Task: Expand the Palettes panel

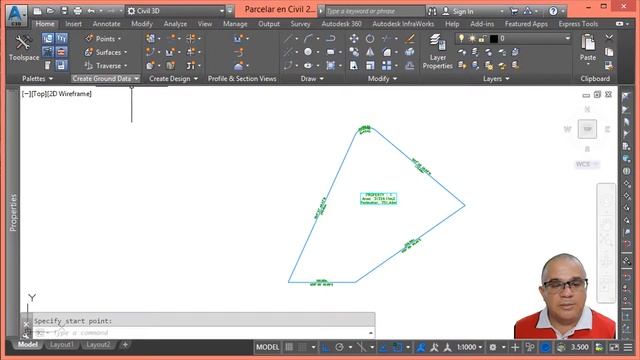Action: 37,78
